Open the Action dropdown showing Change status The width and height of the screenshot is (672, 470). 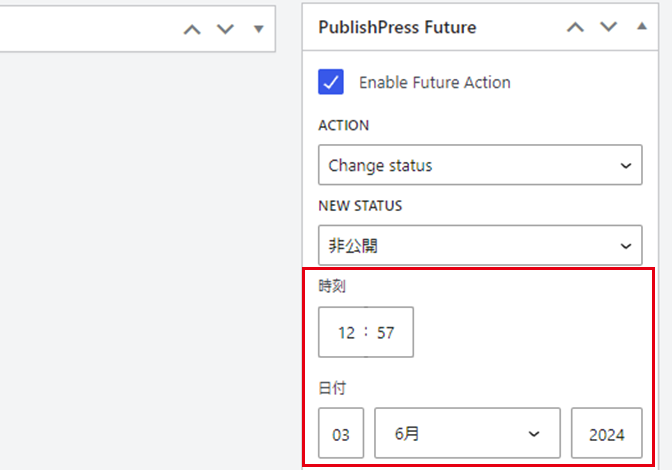click(x=480, y=165)
